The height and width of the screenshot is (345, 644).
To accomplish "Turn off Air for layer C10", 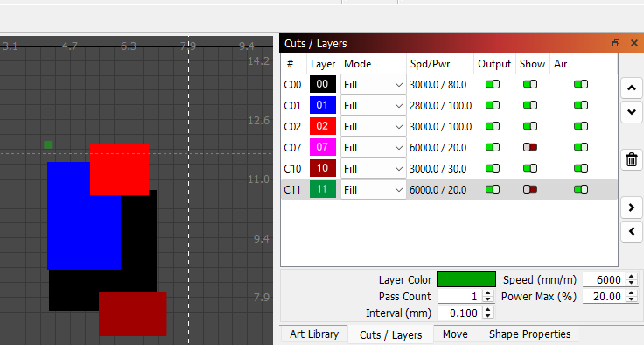I will [581, 168].
